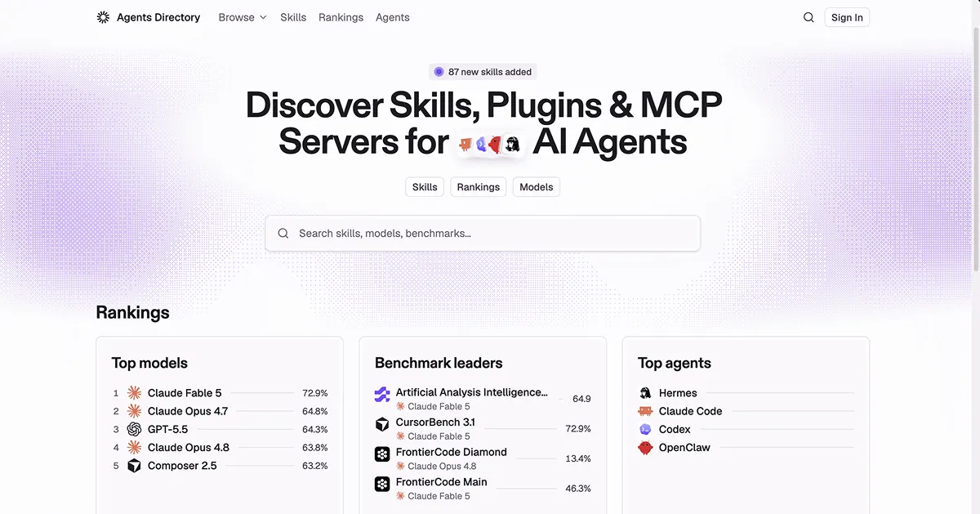Click the Agents Directory brand name

pos(158,17)
